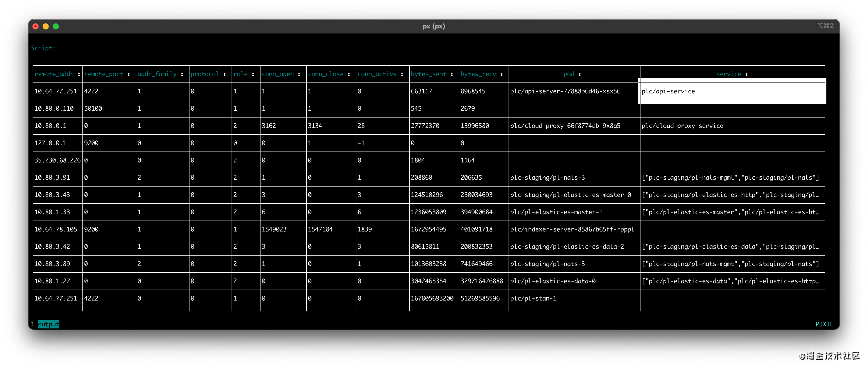
Task: Sort by role column arrows
Action: tap(253, 74)
